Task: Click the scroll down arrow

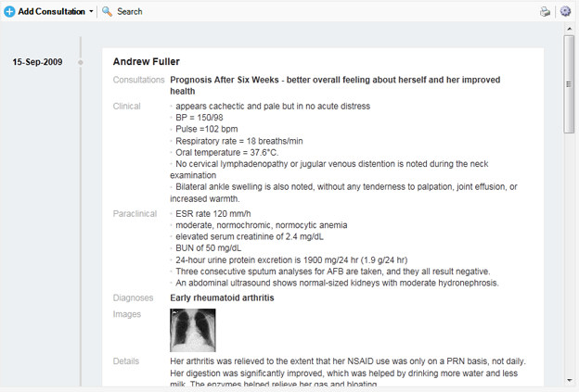Action: [x=569, y=380]
